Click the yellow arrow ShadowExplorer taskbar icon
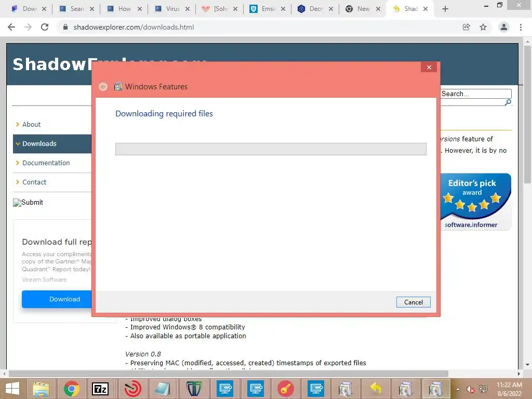532x399 pixels. tap(376, 389)
